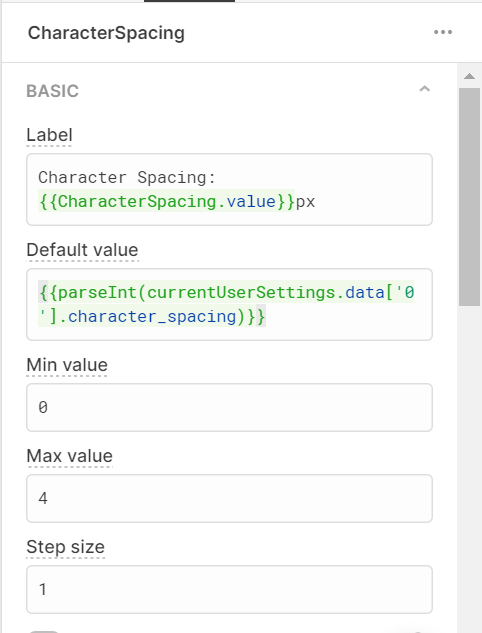Set the Min value field

(229, 407)
